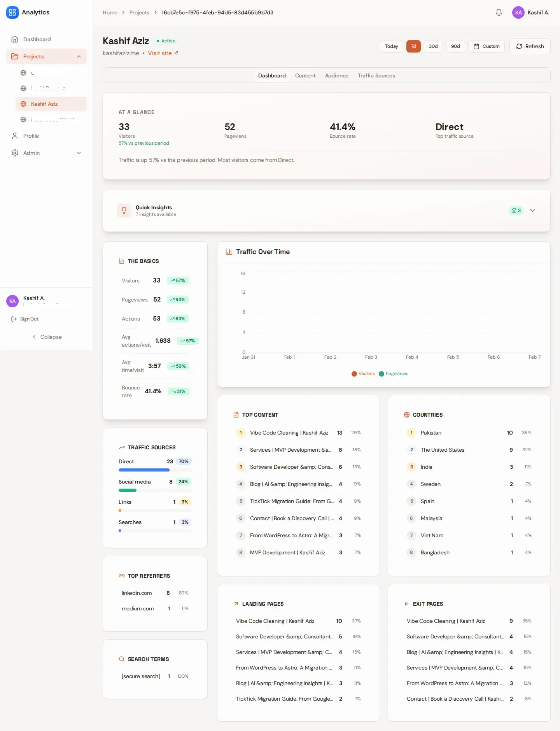This screenshot has width=560, height=731.
Task: Open Profile in the sidebar
Action: pyautogui.click(x=47, y=136)
